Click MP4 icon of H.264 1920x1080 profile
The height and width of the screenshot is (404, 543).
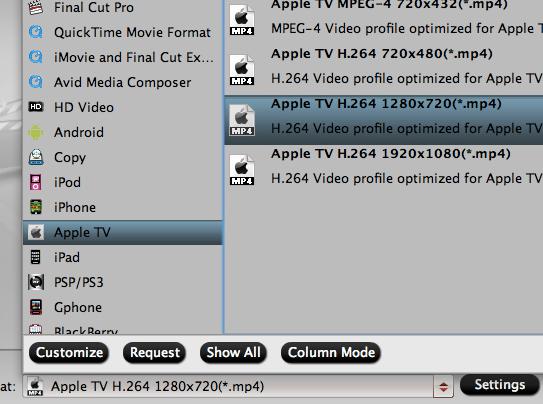[242, 170]
